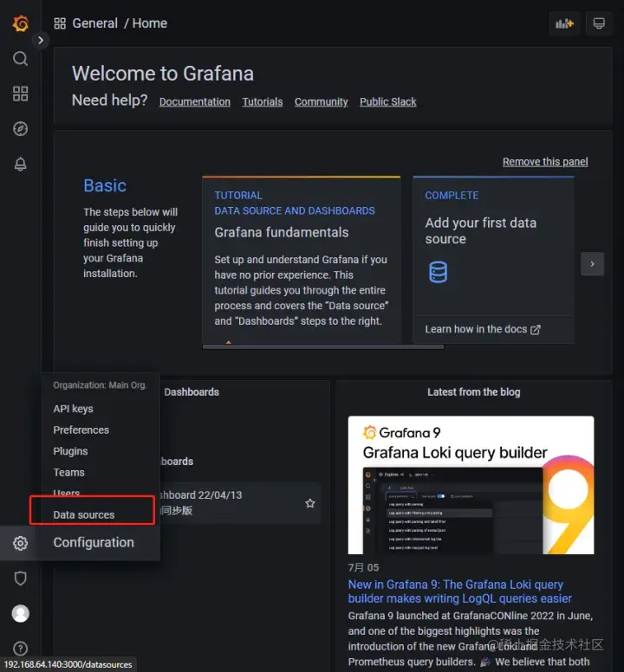Click the Dashboards panel title
The width and height of the screenshot is (624, 672).
pos(192,392)
